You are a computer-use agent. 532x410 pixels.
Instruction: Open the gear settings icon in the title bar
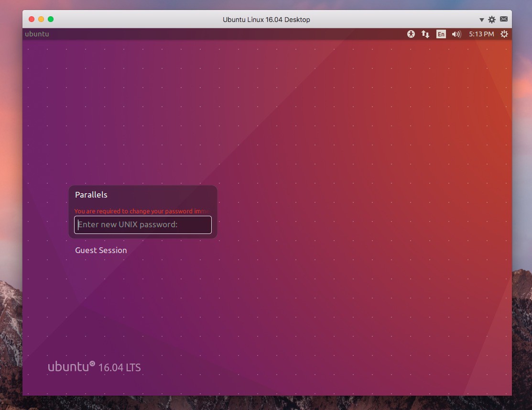click(492, 20)
